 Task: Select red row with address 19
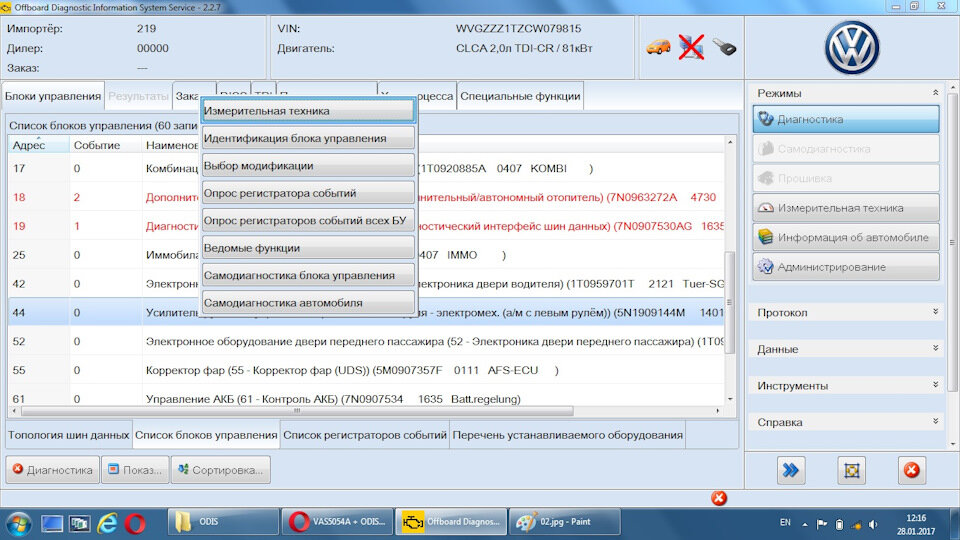click(366, 226)
